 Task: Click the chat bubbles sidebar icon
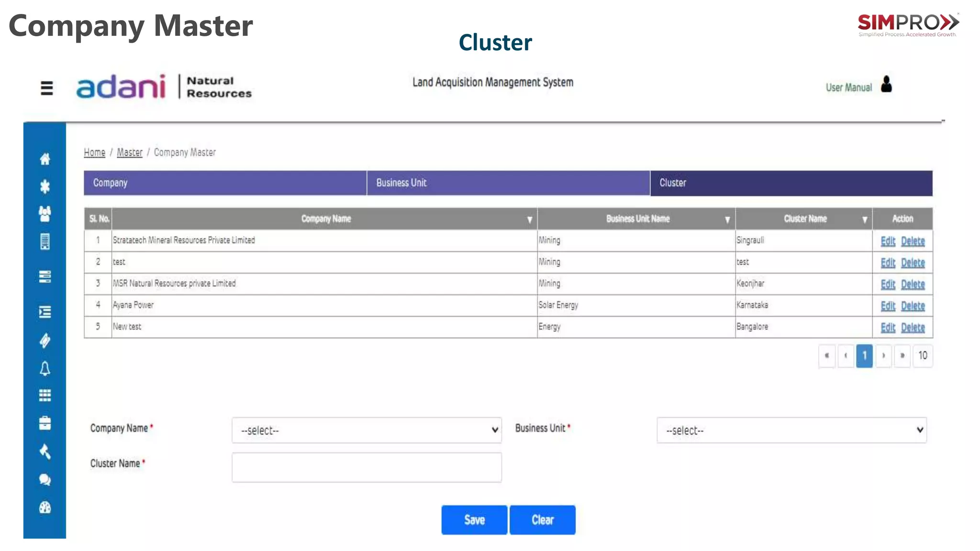[45, 479]
